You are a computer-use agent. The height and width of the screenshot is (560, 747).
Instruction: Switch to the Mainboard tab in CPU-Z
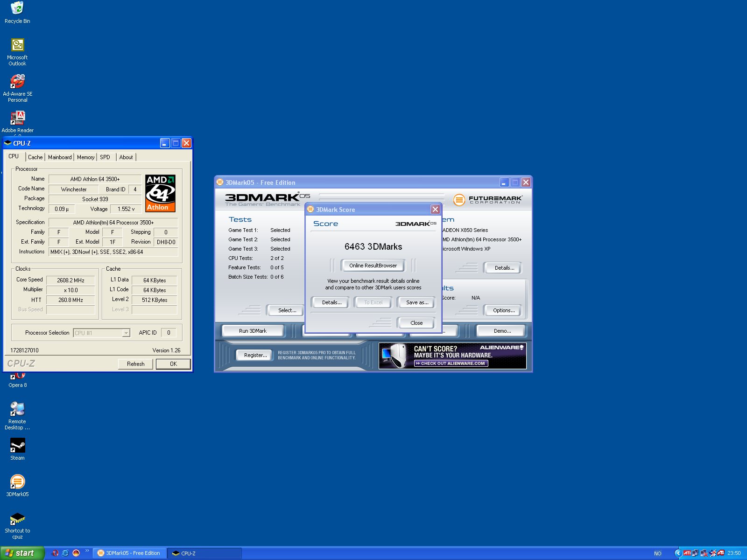(60, 157)
